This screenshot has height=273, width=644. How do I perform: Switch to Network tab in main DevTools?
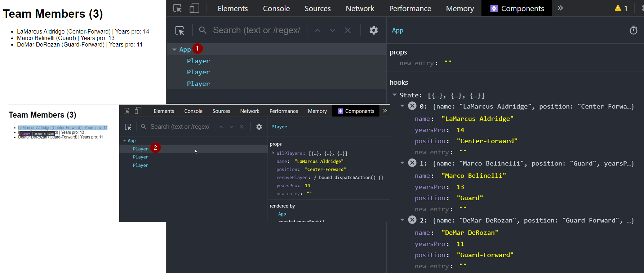360,8
